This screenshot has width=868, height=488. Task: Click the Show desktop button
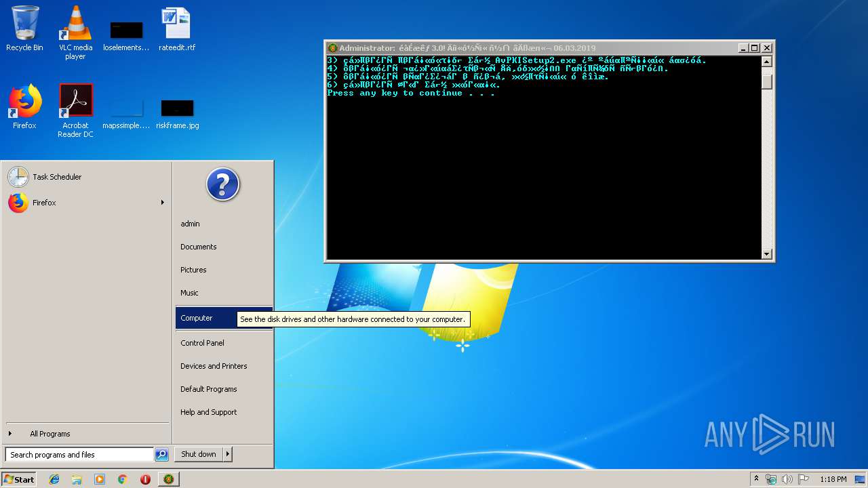(x=861, y=479)
